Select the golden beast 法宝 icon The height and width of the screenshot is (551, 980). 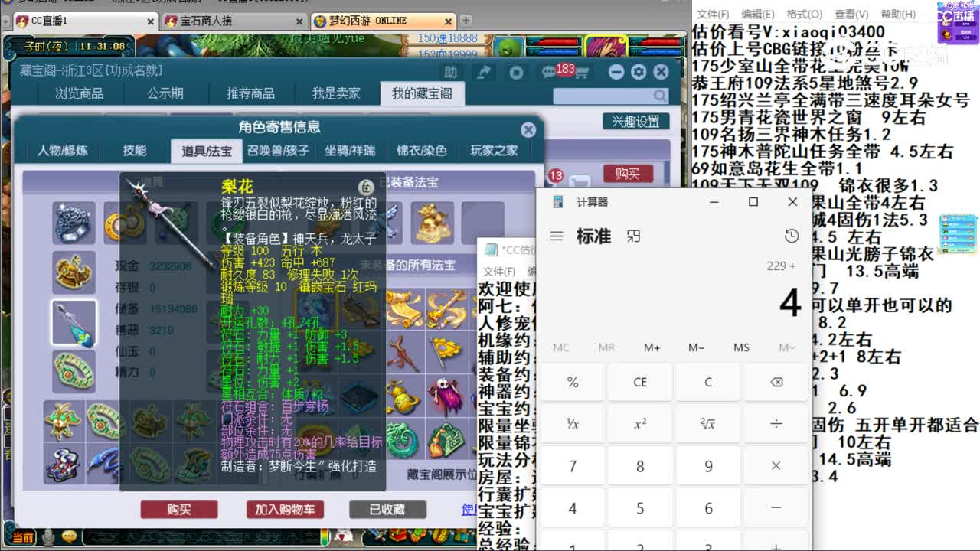click(433, 223)
